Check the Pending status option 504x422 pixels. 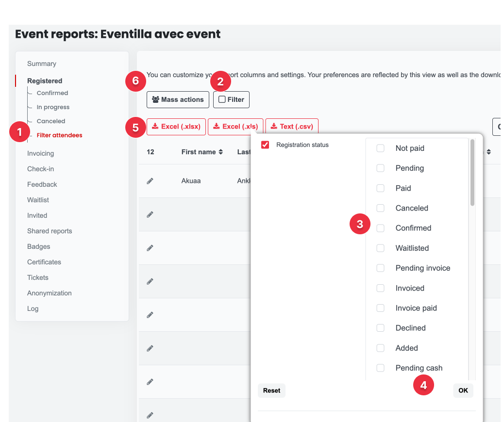380,168
